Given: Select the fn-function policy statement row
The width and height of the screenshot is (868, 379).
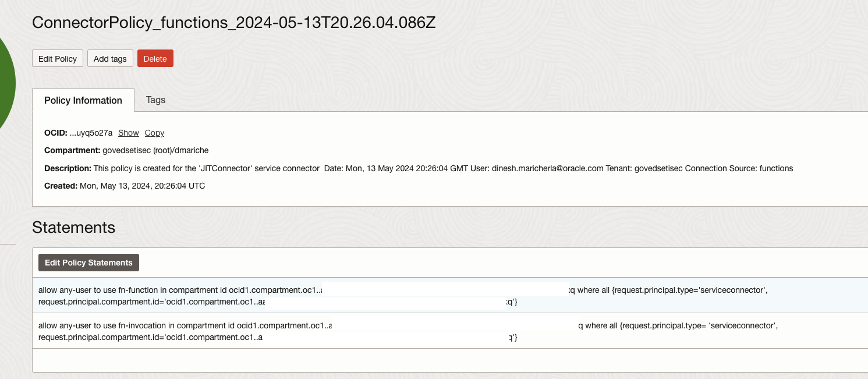Looking at the screenshot, I should (x=450, y=296).
